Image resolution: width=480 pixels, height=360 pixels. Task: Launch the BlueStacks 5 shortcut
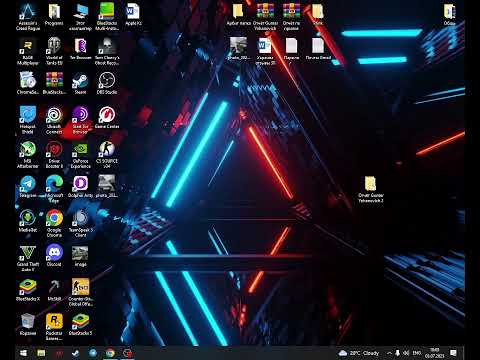click(x=80, y=324)
